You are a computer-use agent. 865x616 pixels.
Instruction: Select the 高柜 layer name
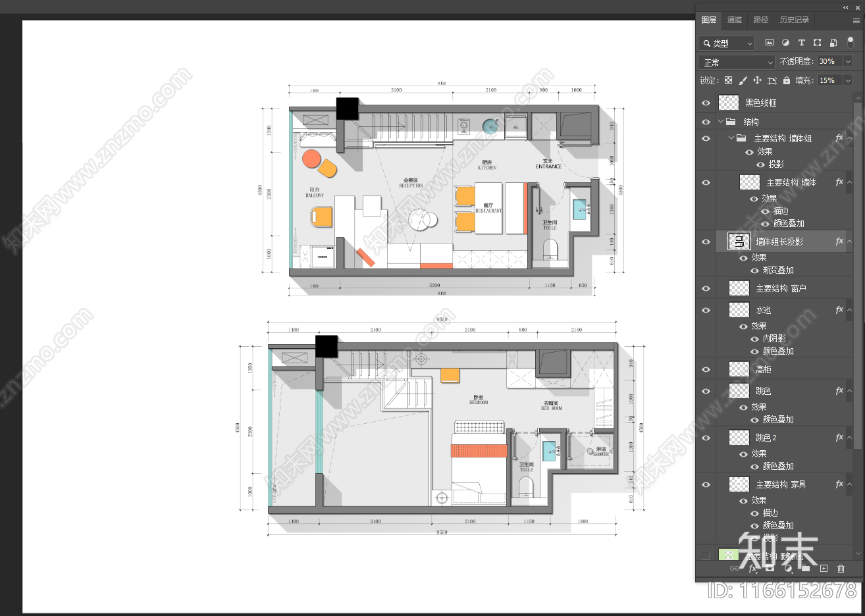click(764, 370)
